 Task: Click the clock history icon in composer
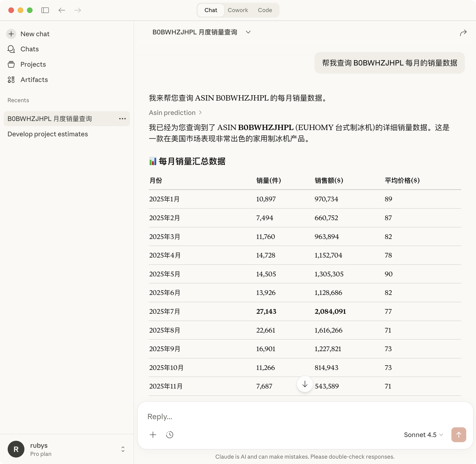pyautogui.click(x=169, y=435)
